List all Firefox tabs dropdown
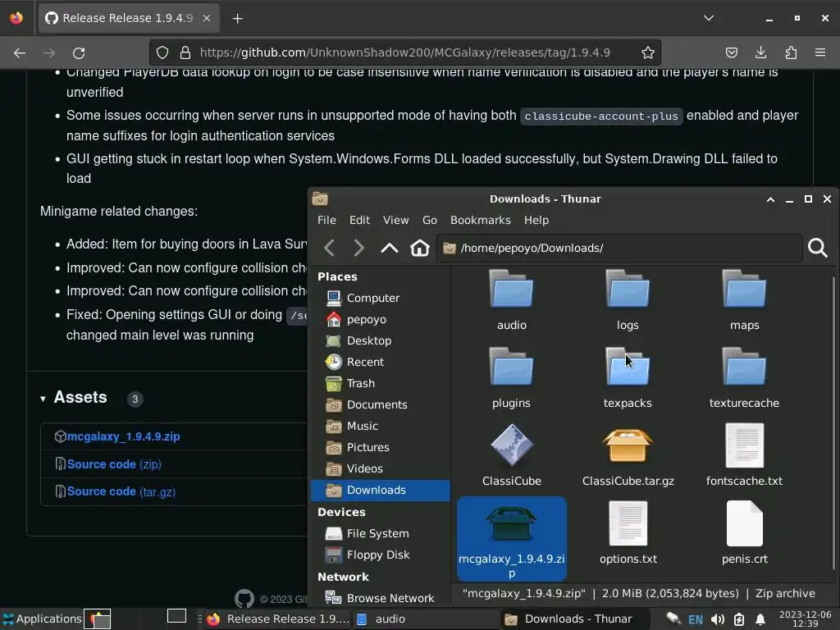 708,18
